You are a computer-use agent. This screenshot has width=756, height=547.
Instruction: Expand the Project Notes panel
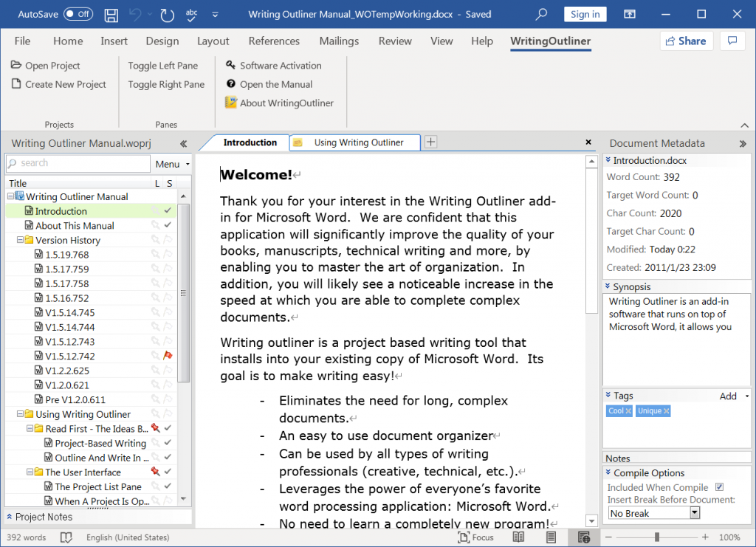pos(9,516)
